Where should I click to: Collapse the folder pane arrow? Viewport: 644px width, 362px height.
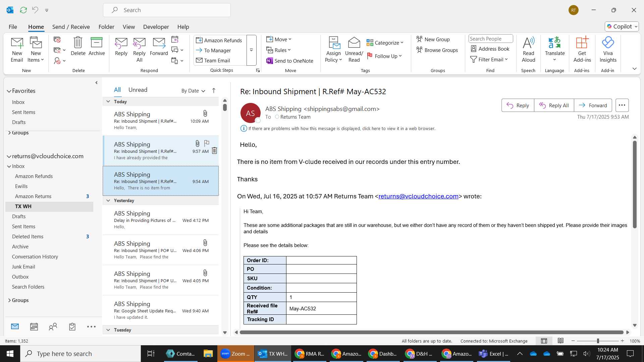[x=96, y=82]
